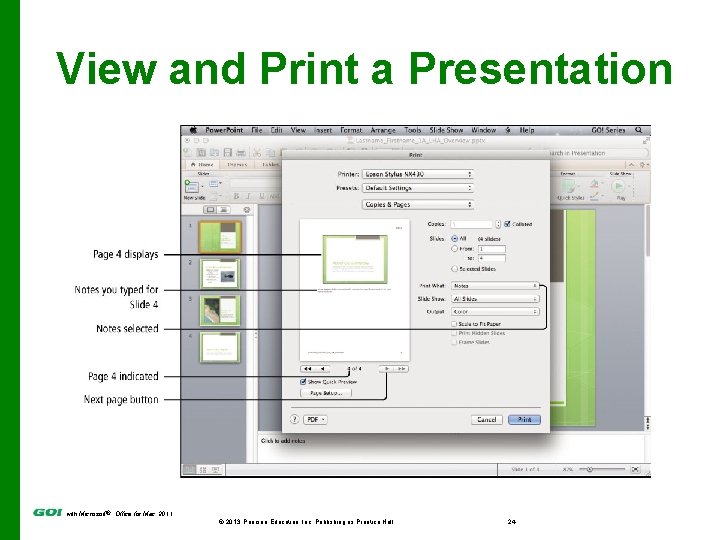The height and width of the screenshot is (540, 720).
Task: Select slides thumbnail view in pane header
Action: 210,210
